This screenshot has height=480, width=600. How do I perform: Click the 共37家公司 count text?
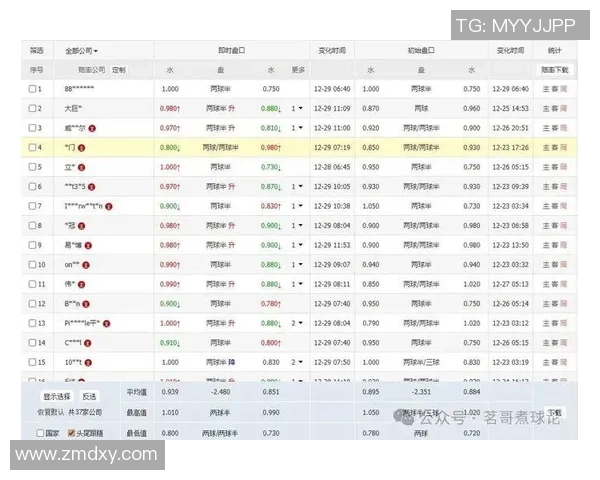click(85, 413)
